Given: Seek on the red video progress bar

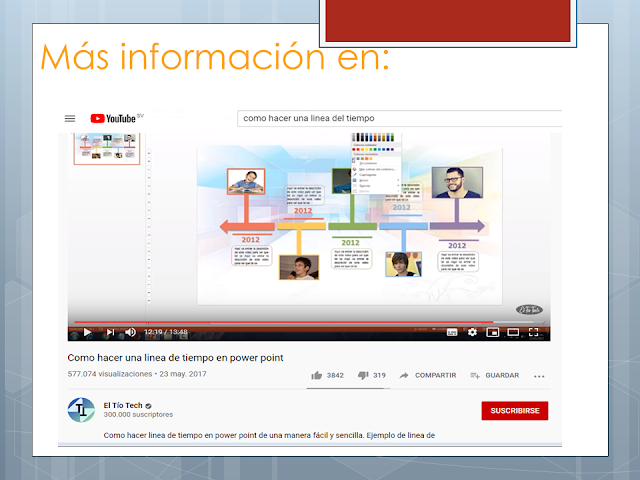Looking at the screenshot, I should tap(283, 322).
